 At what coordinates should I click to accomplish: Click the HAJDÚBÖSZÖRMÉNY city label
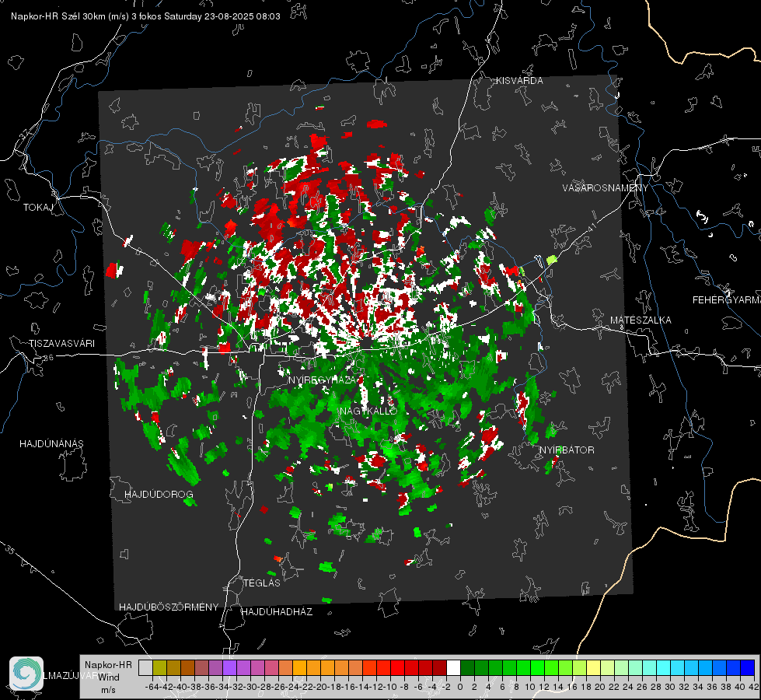click(x=169, y=607)
